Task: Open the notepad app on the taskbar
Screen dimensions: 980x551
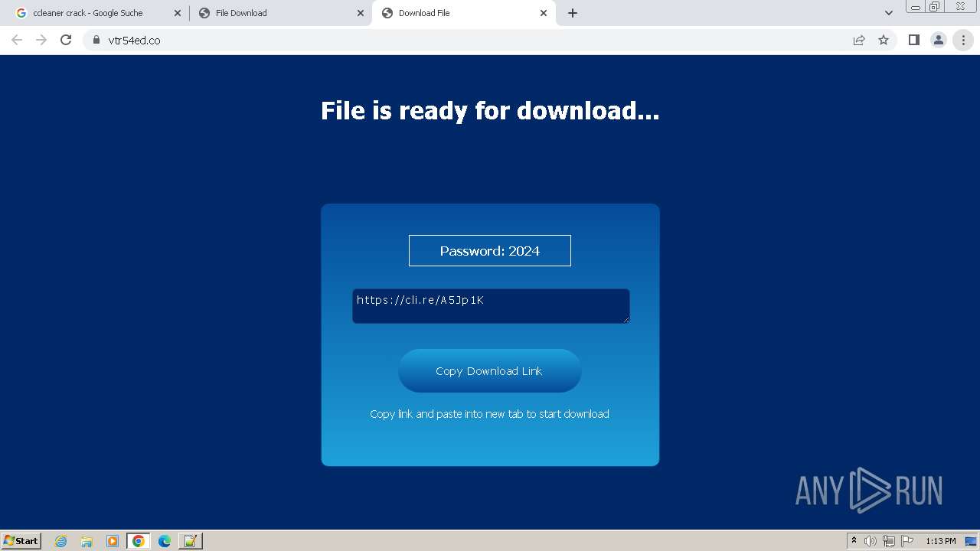Action: tap(190, 541)
